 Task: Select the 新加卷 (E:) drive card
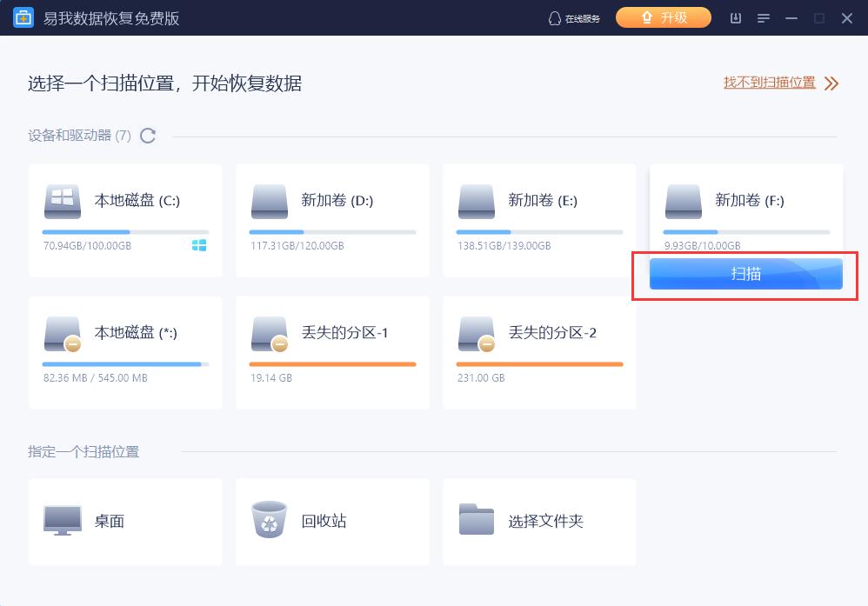538,221
